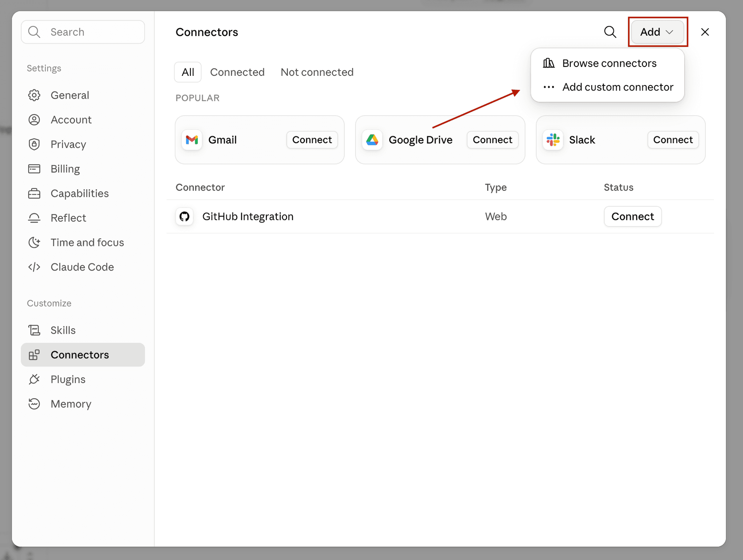The width and height of the screenshot is (743, 560).
Task: Click the Capabilities briefcase icon
Action: pos(34,194)
